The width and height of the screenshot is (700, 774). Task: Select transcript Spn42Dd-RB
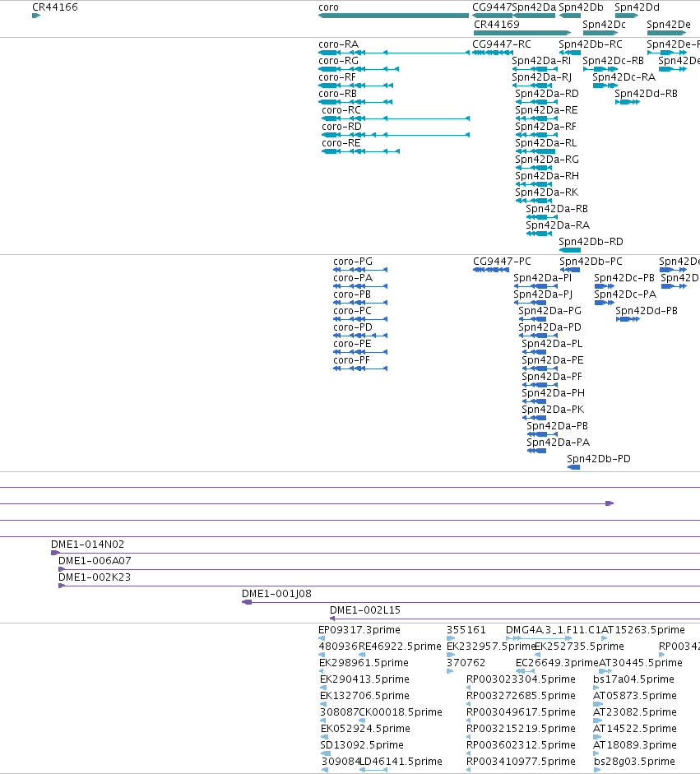pos(647,94)
